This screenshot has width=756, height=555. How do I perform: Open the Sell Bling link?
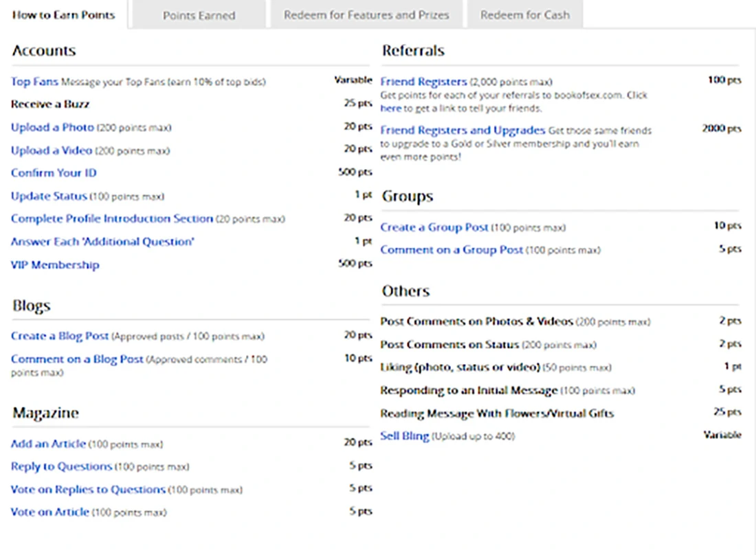point(405,436)
